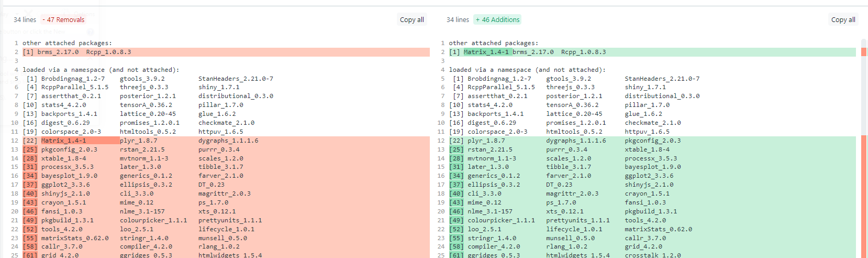This screenshot has height=258, width=868.
Task: Click munsell_0.5.0 in the removals pane
Action: [222, 238]
